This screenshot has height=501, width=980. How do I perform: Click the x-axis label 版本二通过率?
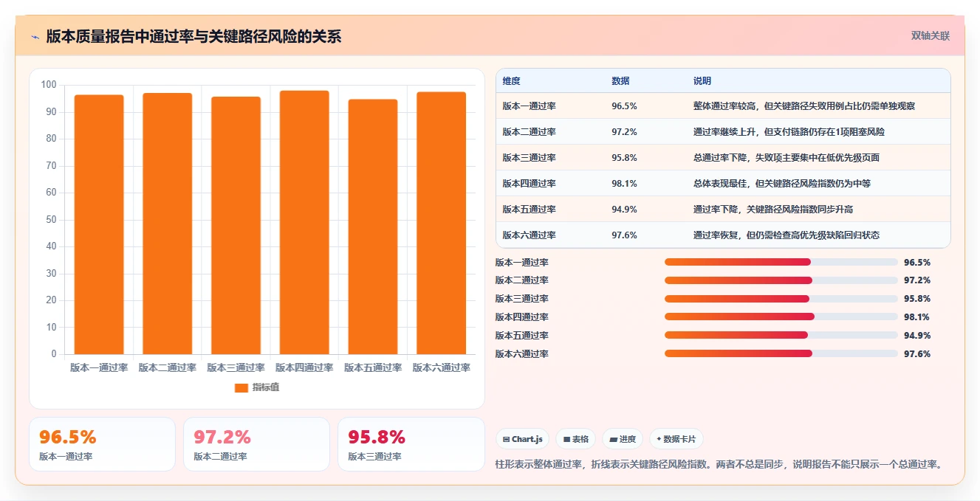coord(168,367)
